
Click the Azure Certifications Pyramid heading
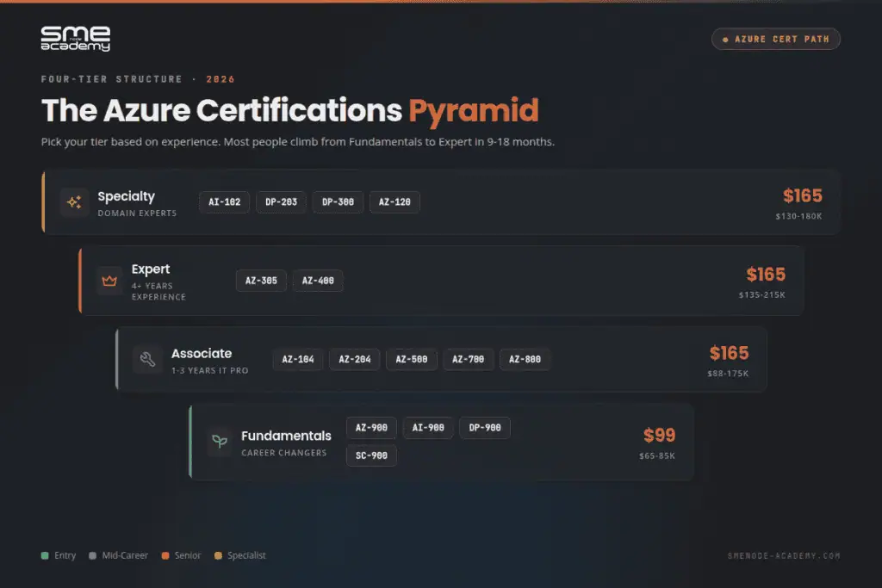click(x=289, y=110)
